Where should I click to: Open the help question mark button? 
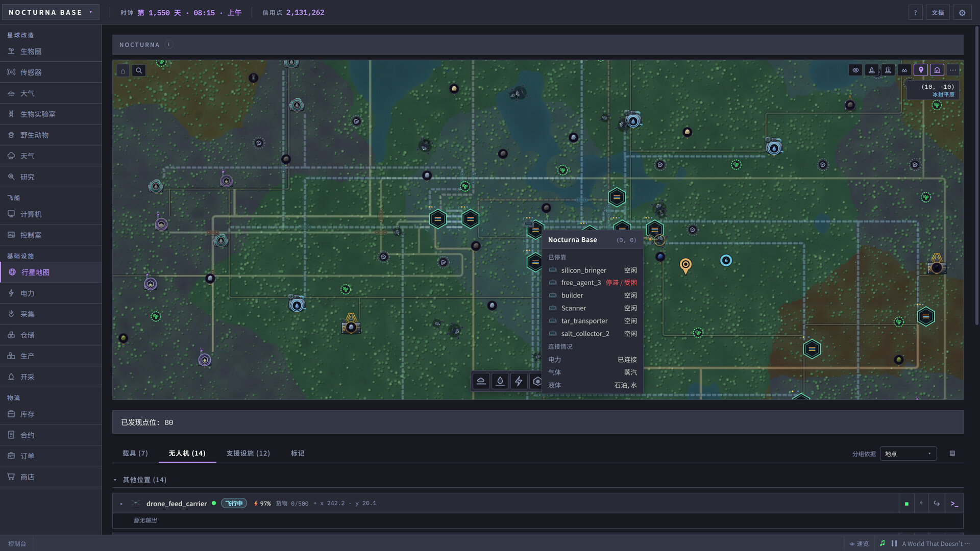(915, 13)
